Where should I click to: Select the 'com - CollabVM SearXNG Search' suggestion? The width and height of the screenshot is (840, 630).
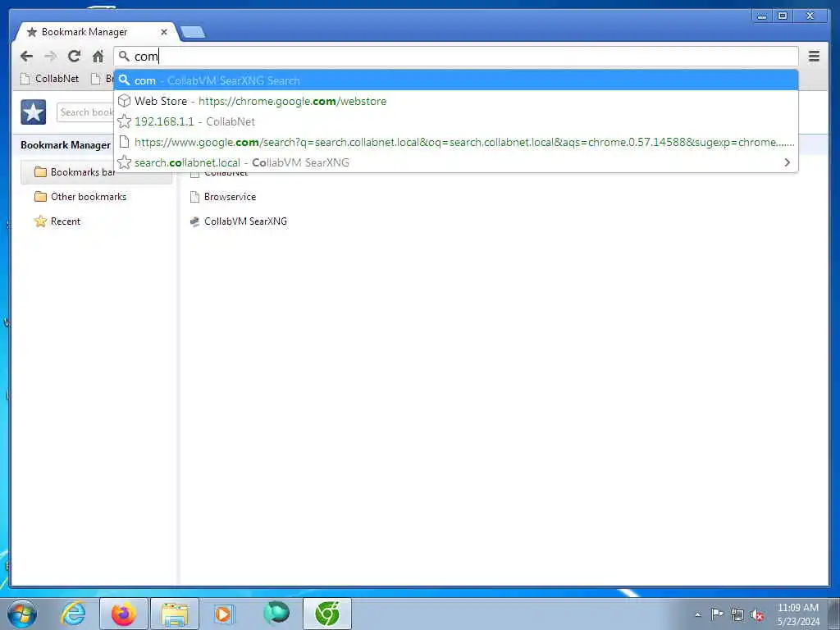[x=456, y=80]
